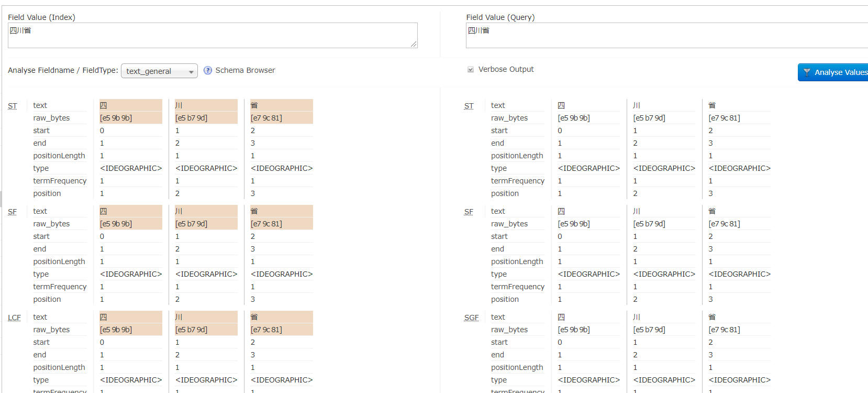Focus the Field Value (Index) text area
This screenshot has height=393, width=868.
pos(213,35)
